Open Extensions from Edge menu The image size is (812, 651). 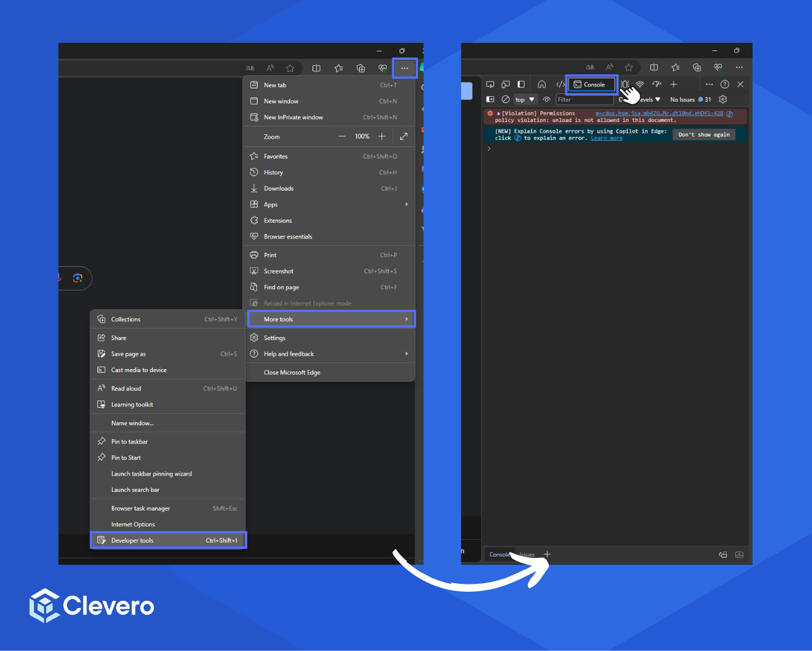pyautogui.click(x=329, y=220)
